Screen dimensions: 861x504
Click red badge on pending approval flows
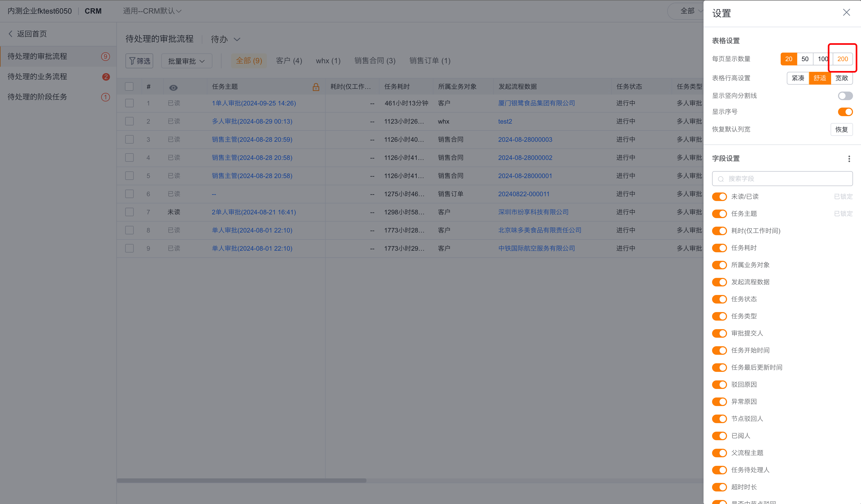106,56
